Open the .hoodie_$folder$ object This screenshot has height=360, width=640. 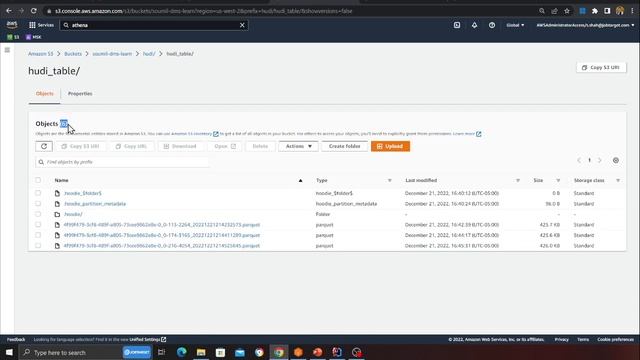[x=83, y=193]
